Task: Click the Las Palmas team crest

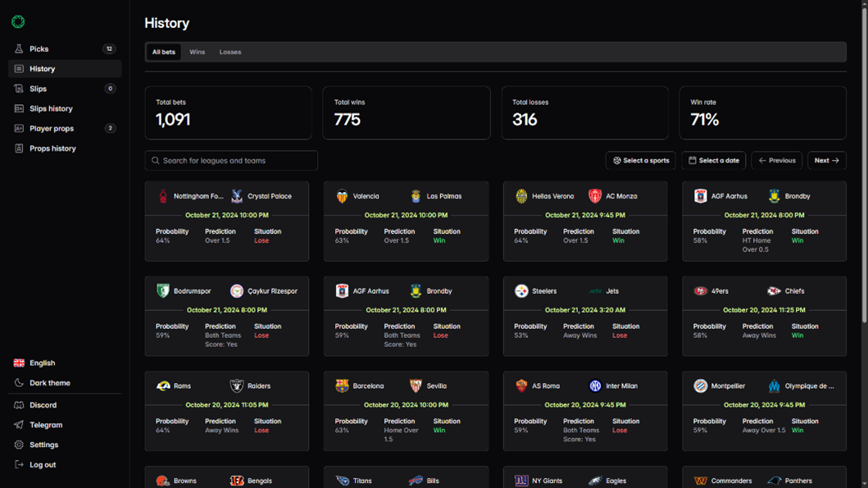Action: tap(416, 196)
